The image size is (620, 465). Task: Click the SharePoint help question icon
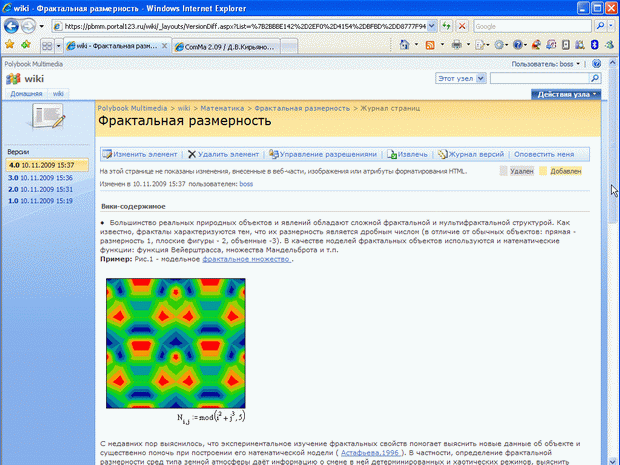(x=596, y=63)
